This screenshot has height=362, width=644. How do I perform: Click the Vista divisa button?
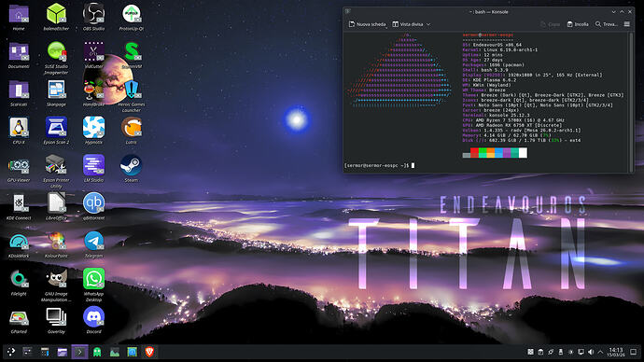click(x=407, y=24)
